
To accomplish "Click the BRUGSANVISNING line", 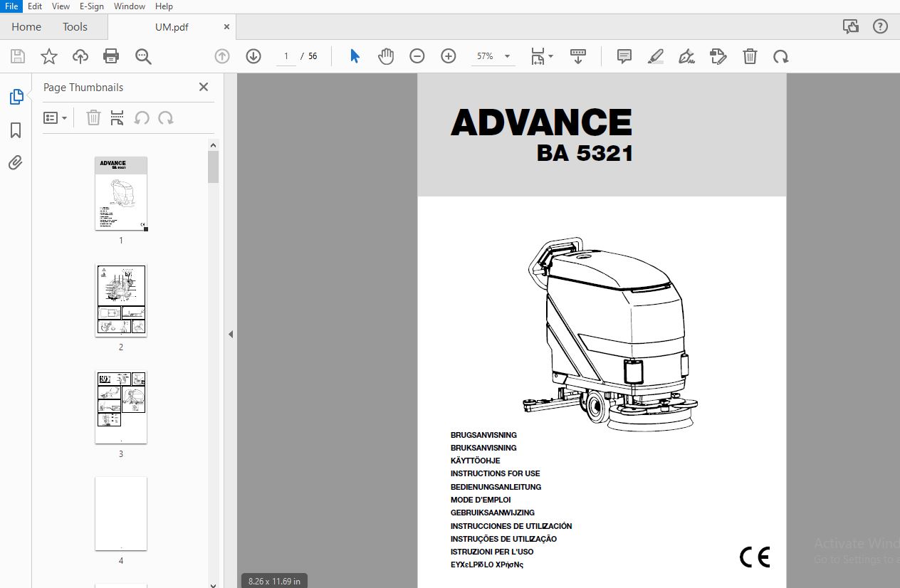I will click(x=483, y=435).
